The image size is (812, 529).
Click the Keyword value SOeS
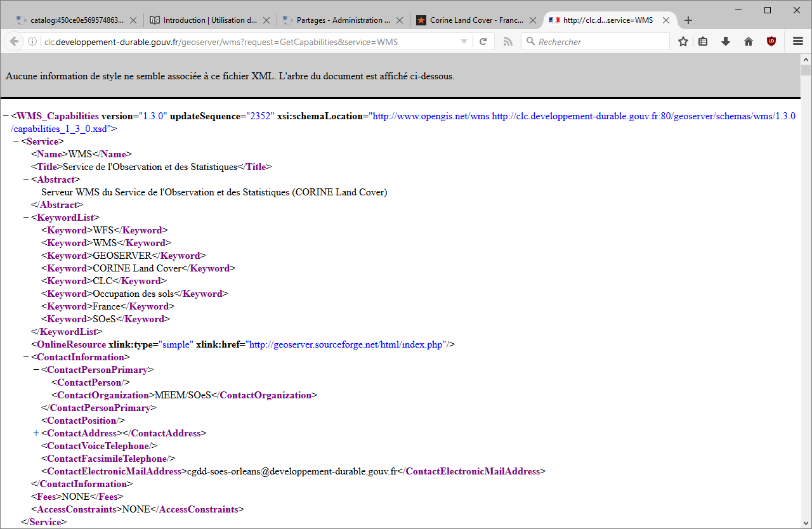click(105, 319)
